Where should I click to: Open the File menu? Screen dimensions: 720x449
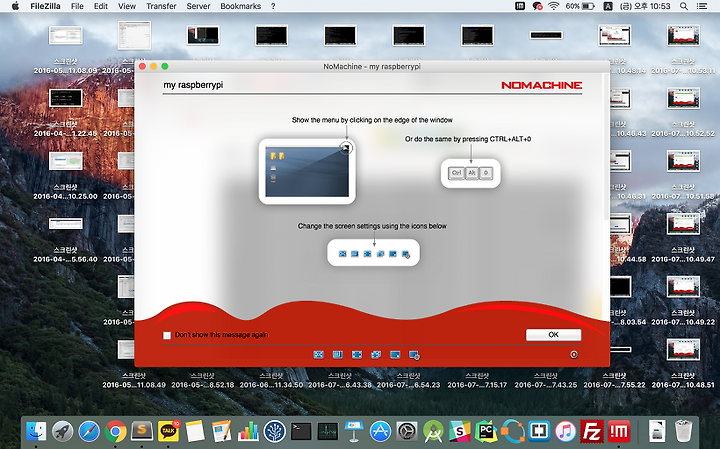77,6
